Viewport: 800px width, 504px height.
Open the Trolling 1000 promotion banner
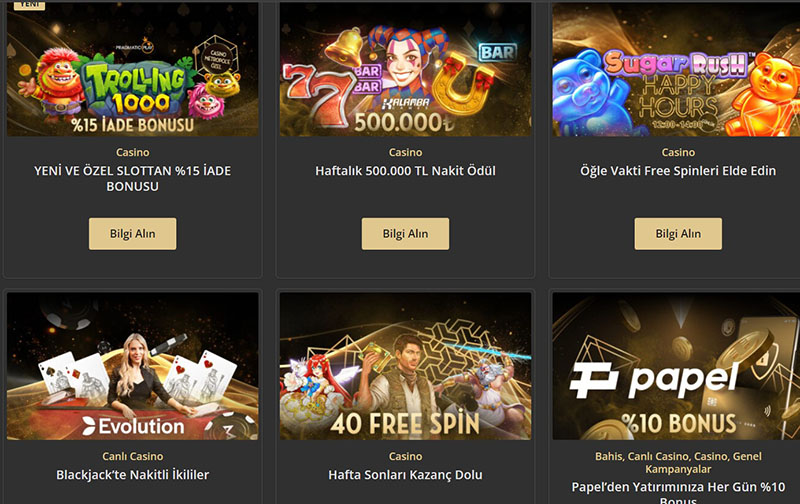click(133, 69)
